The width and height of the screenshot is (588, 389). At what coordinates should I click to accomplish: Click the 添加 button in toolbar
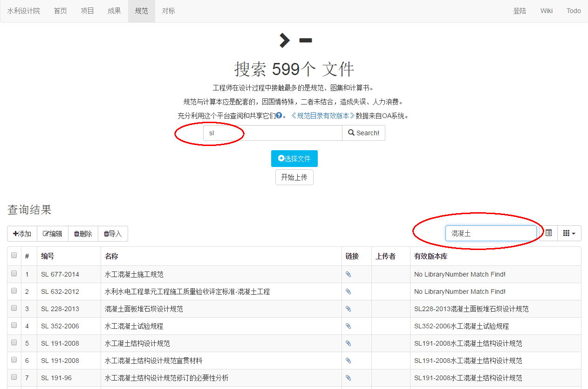coord(22,234)
